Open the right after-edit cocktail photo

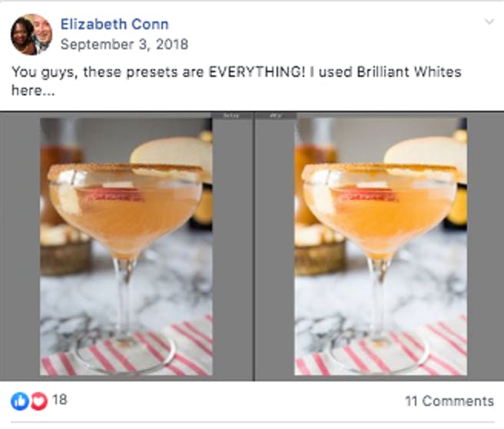tap(380, 247)
